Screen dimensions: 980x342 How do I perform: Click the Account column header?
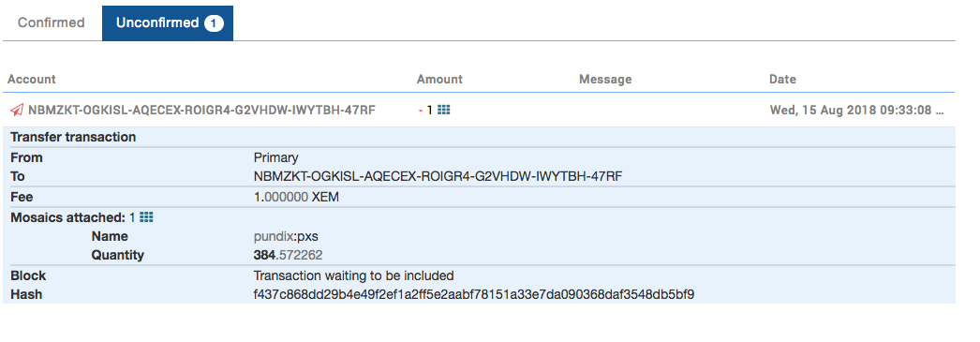(32, 80)
